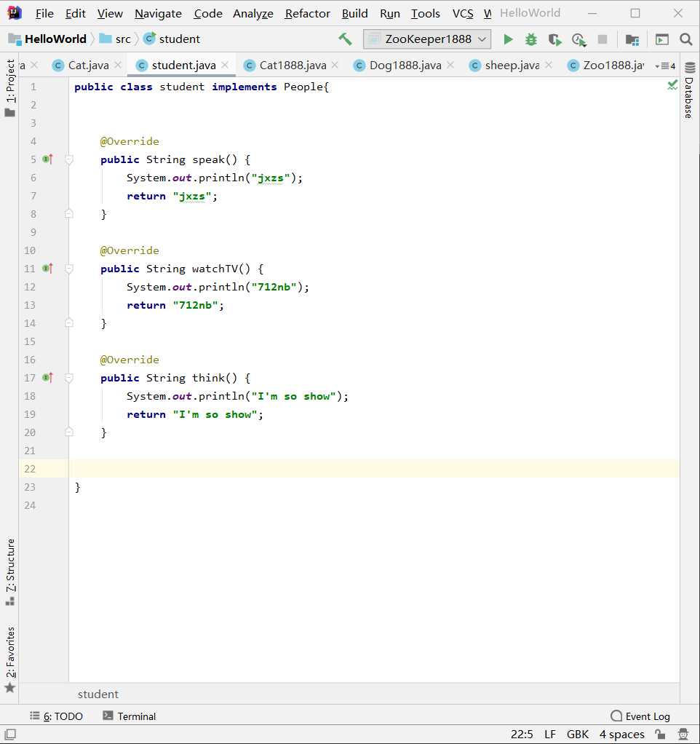Open the Navigate menu
The height and width of the screenshot is (744, 700).
tap(158, 14)
